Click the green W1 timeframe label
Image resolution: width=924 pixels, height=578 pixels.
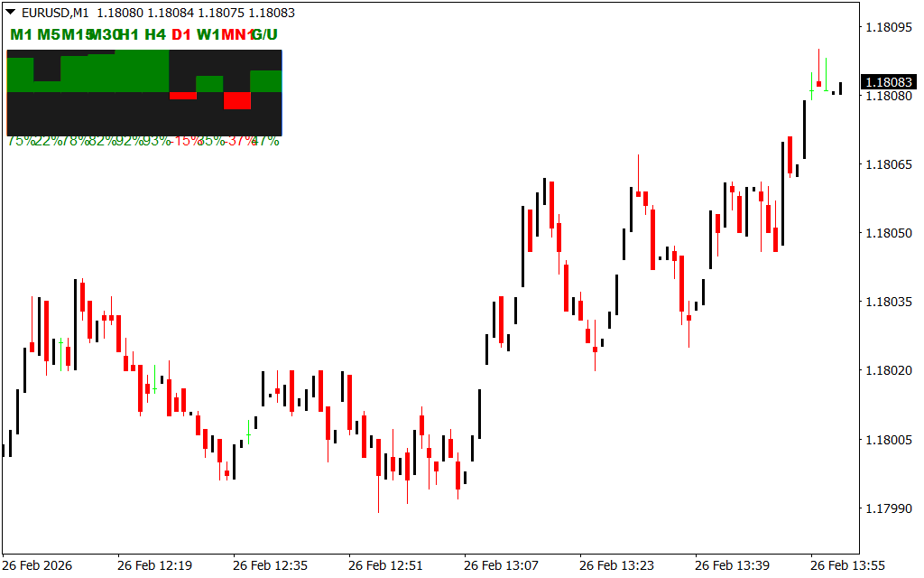coord(208,34)
